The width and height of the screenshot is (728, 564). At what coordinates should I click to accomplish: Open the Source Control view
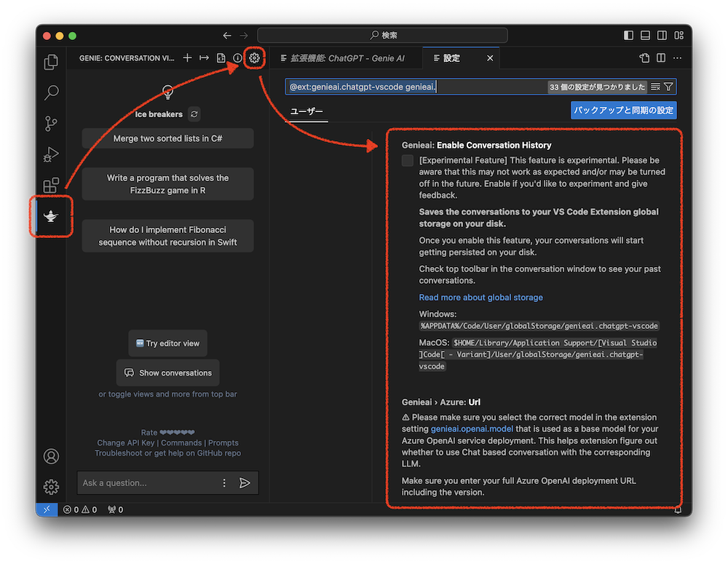pyautogui.click(x=51, y=124)
